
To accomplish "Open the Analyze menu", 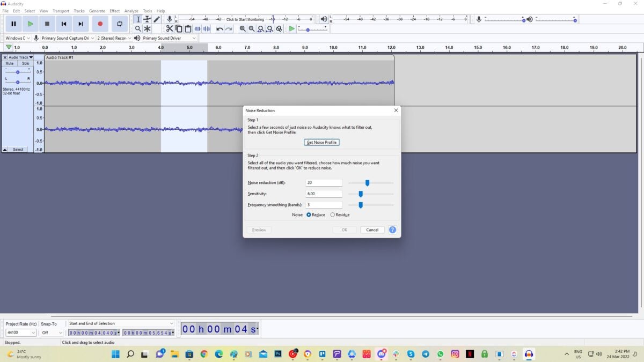I will [131, 10].
